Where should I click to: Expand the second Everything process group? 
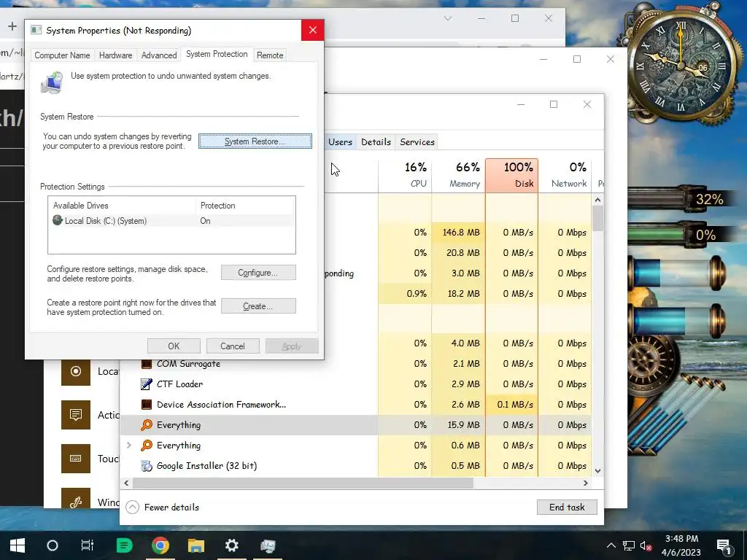128,446
